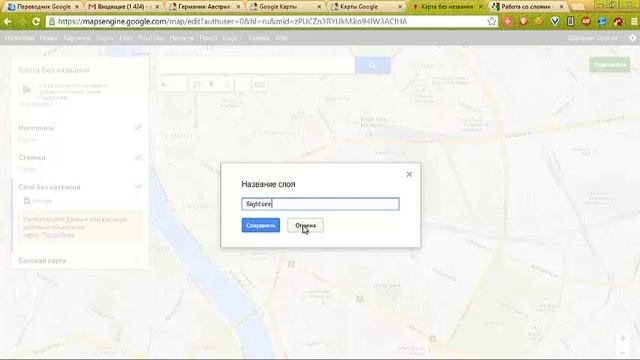The image size is (640, 360).
Task: Select the Рестораны layer name
Action: click(36, 128)
